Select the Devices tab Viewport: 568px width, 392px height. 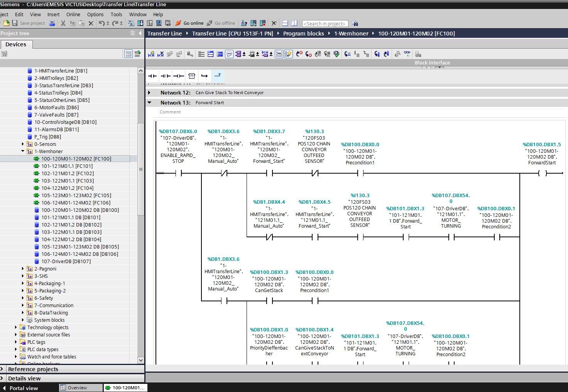16,44
